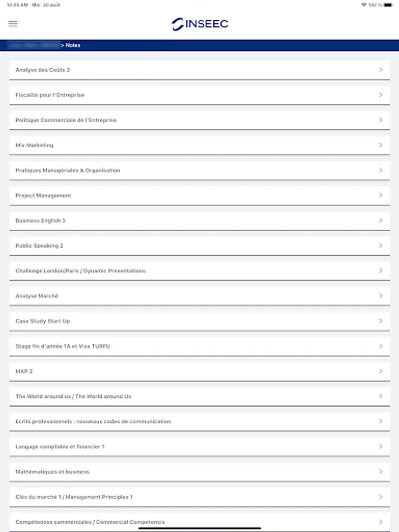Tap the arrow icon beside Analyse Marché
Image resolution: width=399 pixels, height=532 pixels.
381,296
